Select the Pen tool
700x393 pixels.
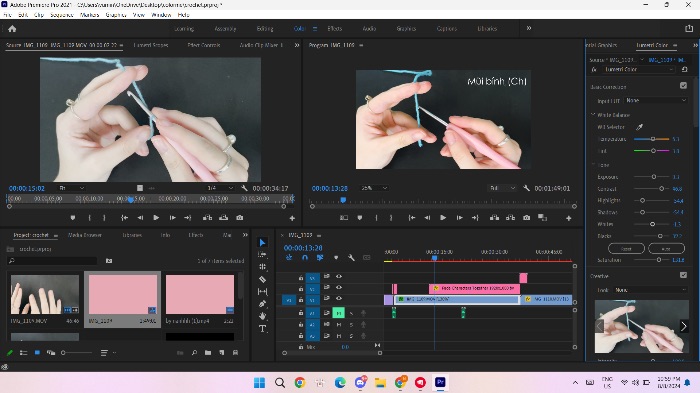pyautogui.click(x=262, y=304)
